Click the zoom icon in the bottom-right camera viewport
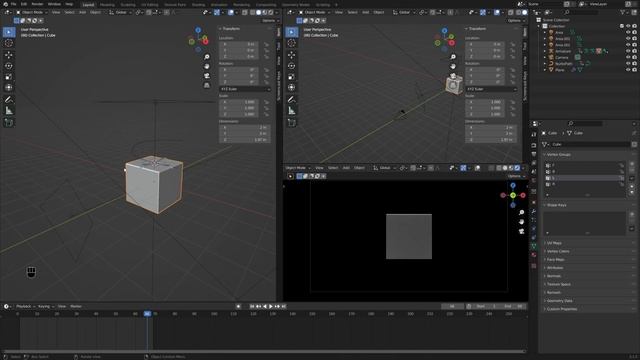640x360 pixels. pos(521,212)
